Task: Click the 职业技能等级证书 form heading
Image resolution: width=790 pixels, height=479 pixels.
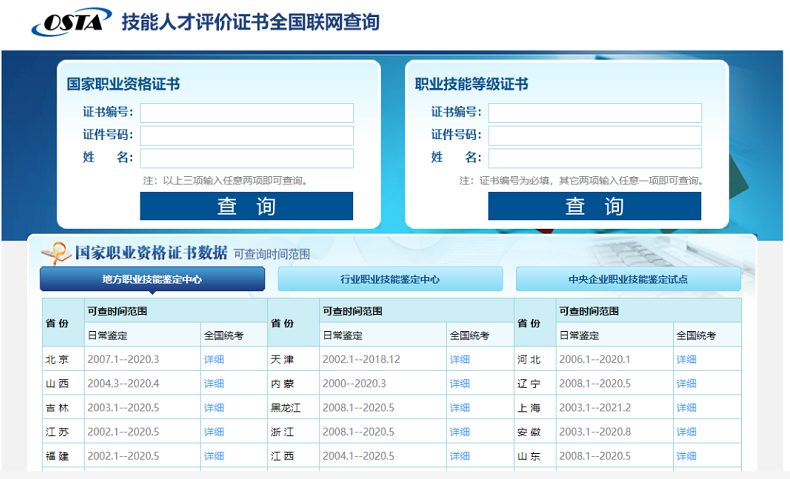Action: pos(472,84)
